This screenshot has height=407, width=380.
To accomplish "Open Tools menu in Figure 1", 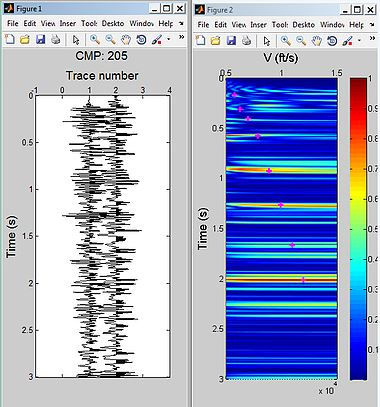I will click(x=89, y=23).
